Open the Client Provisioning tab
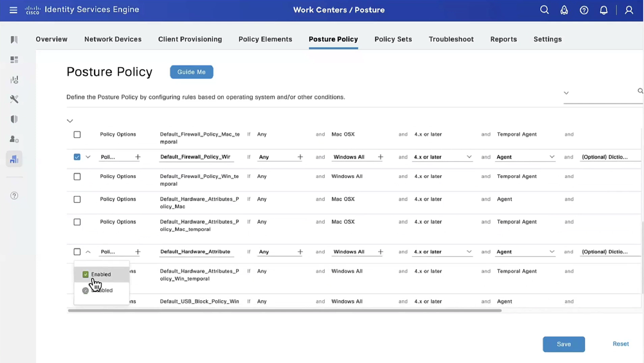This screenshot has height=363, width=644. (190, 39)
